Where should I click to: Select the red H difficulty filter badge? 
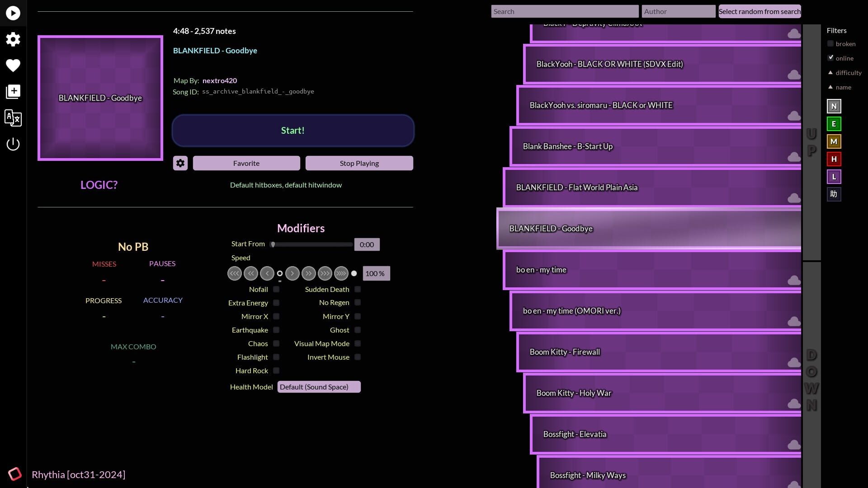(x=834, y=159)
